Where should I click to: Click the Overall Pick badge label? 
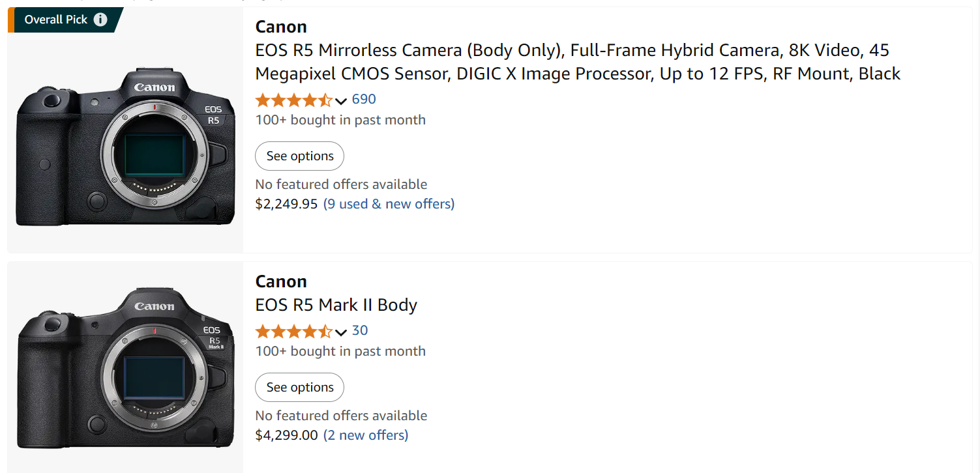[x=56, y=20]
